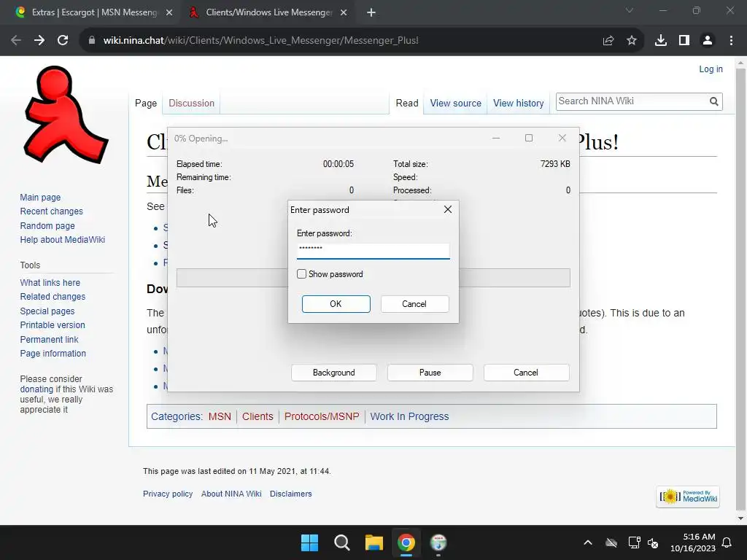
Task: Open Windows taskbar search
Action: 341,542
